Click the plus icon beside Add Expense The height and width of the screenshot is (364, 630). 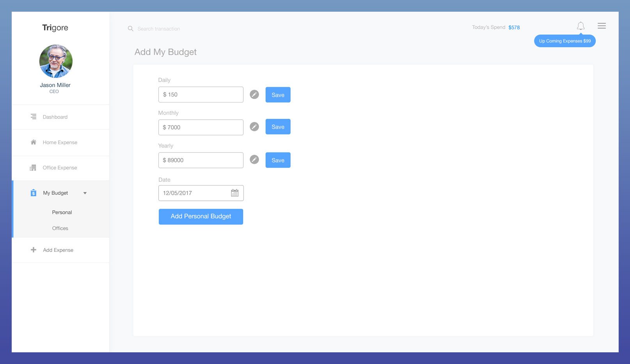coord(34,250)
